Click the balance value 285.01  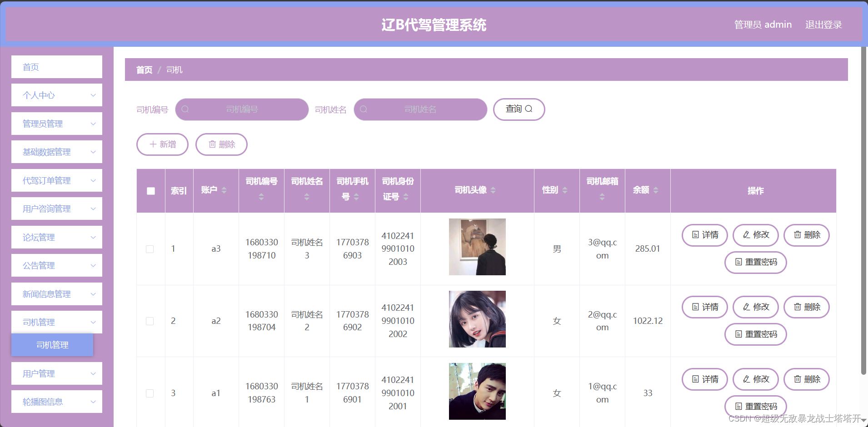point(648,249)
